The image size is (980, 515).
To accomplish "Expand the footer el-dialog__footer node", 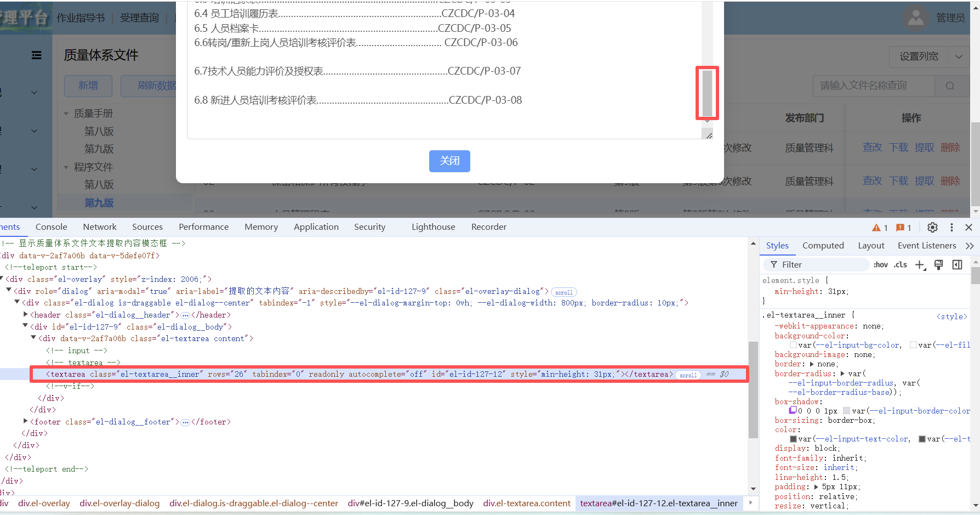I will pyautogui.click(x=25, y=421).
